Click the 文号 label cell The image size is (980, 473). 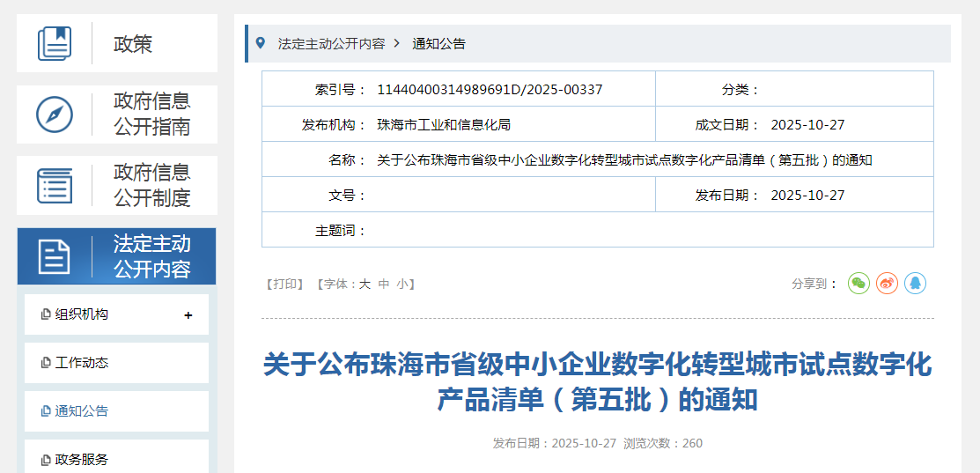(348, 196)
